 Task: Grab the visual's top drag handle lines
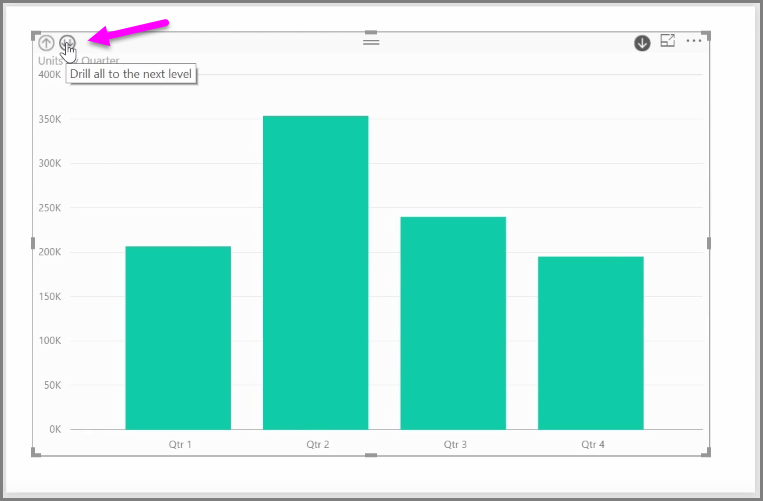(371, 42)
